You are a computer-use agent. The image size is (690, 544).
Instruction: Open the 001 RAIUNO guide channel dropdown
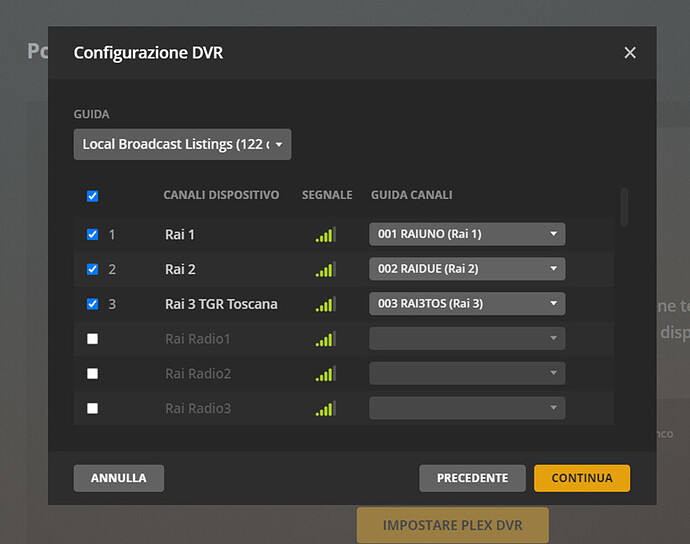coord(467,234)
